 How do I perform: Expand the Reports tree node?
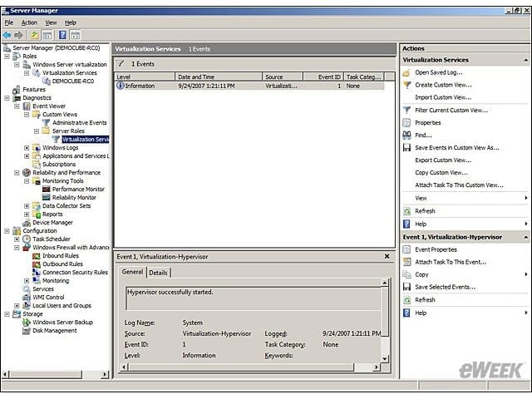(x=27, y=214)
